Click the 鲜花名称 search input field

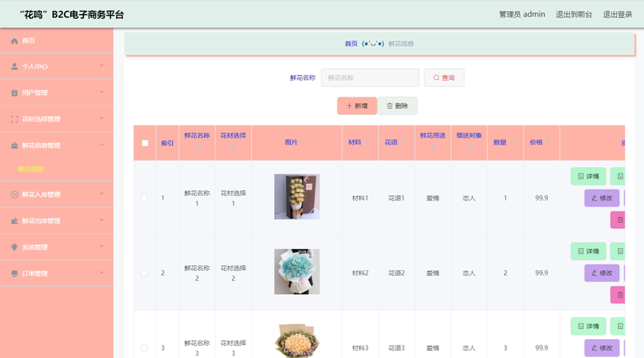[370, 78]
